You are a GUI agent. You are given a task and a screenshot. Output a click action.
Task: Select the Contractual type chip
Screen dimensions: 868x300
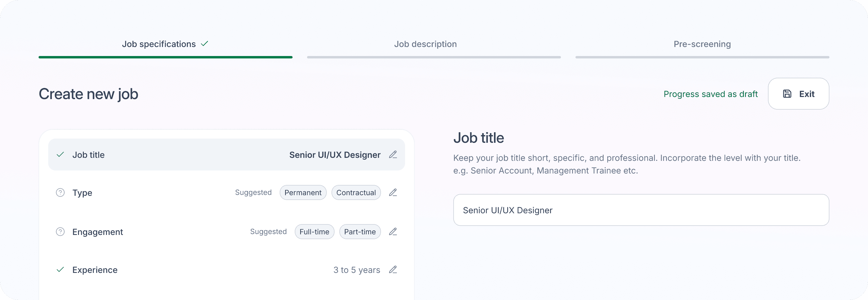pos(356,192)
